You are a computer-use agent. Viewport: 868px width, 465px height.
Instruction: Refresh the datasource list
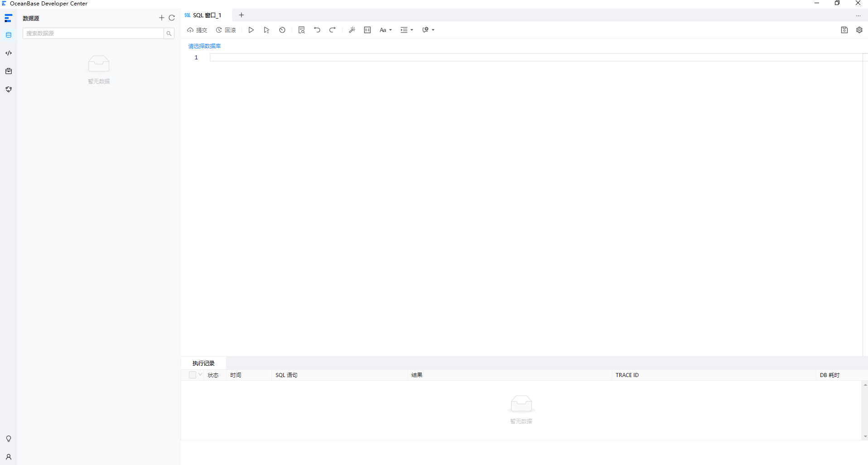[172, 18]
